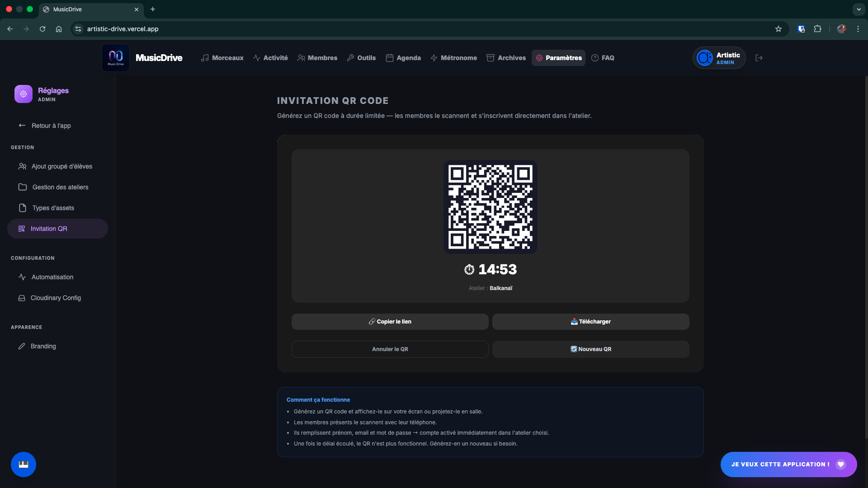Cancel with Annuler le QR button

[390, 349]
